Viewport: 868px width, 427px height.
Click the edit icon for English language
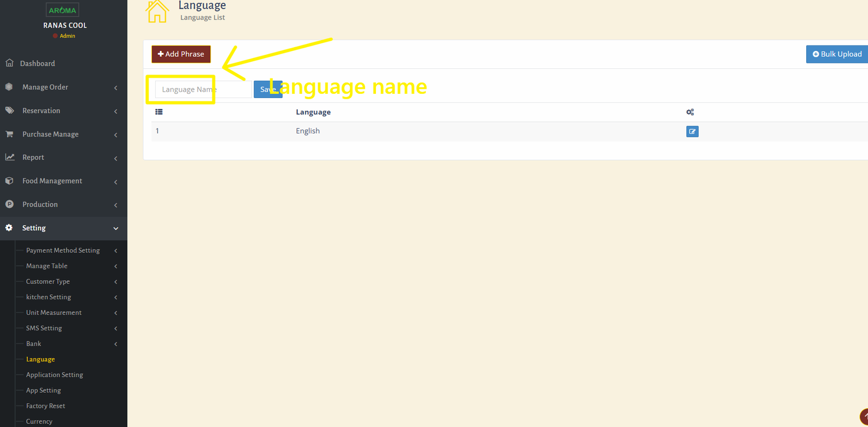692,132
